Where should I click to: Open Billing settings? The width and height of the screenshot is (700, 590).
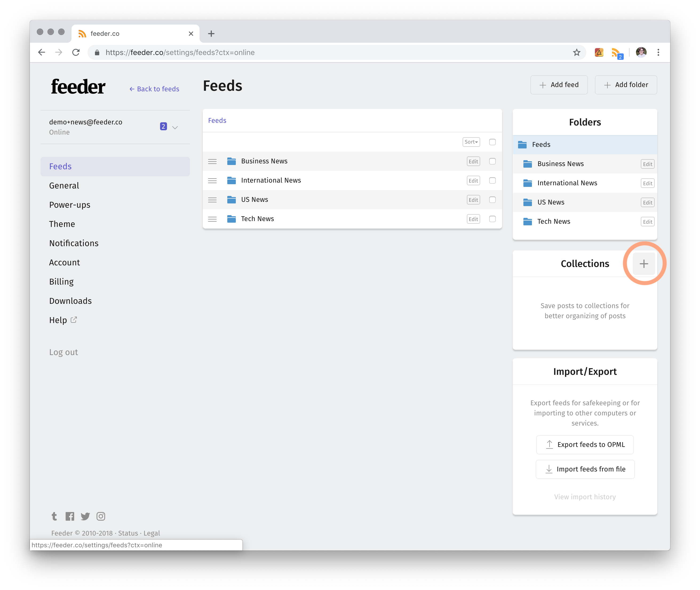61,282
